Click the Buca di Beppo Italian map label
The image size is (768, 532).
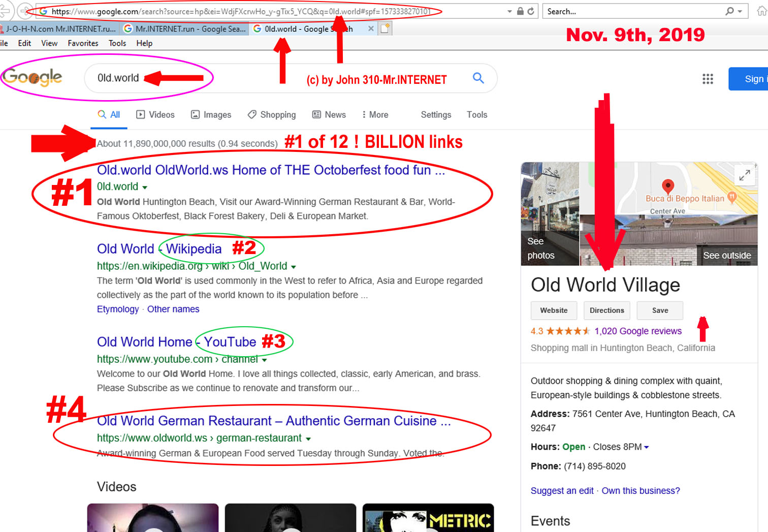tap(685, 199)
